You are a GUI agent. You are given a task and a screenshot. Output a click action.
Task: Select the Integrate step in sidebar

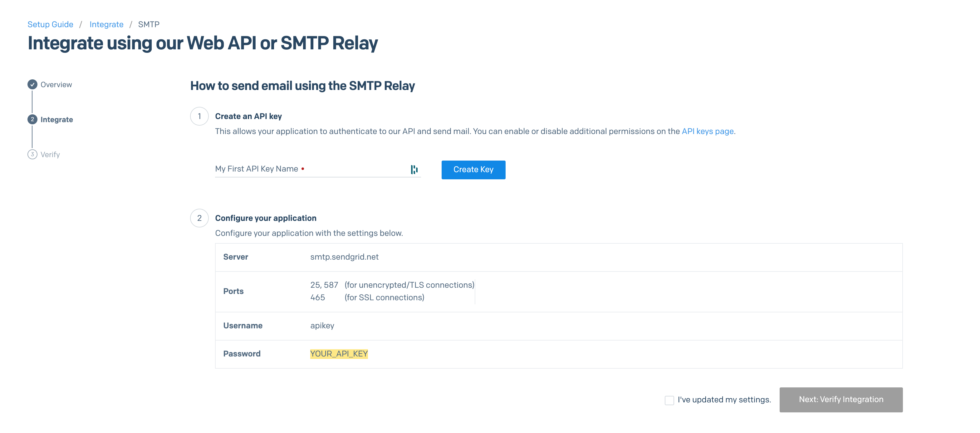[57, 120]
